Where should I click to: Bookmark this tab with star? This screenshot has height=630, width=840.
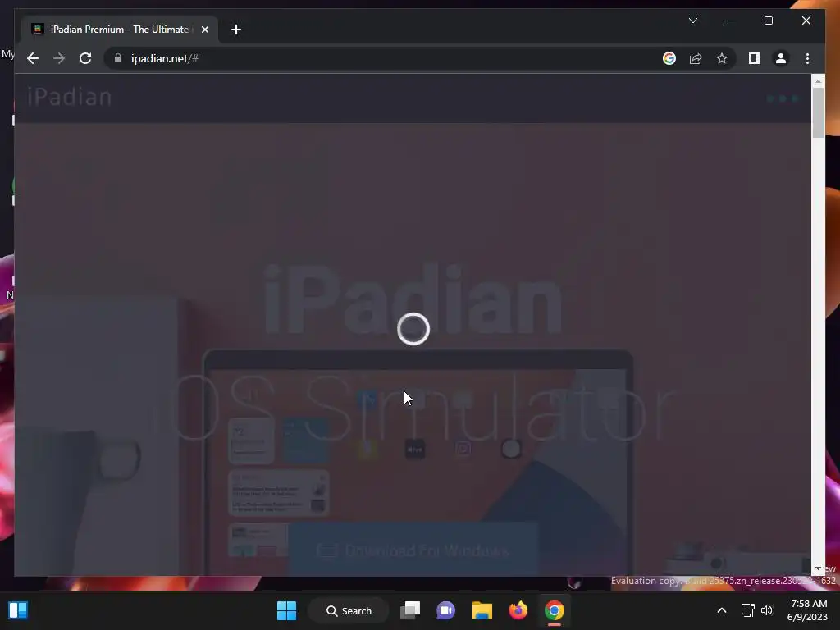point(722,58)
